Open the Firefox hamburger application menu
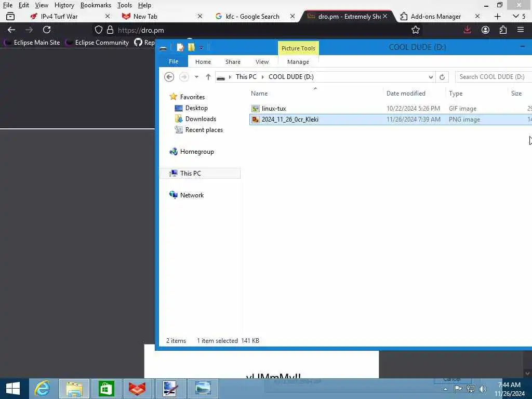The image size is (532, 399). (521, 30)
